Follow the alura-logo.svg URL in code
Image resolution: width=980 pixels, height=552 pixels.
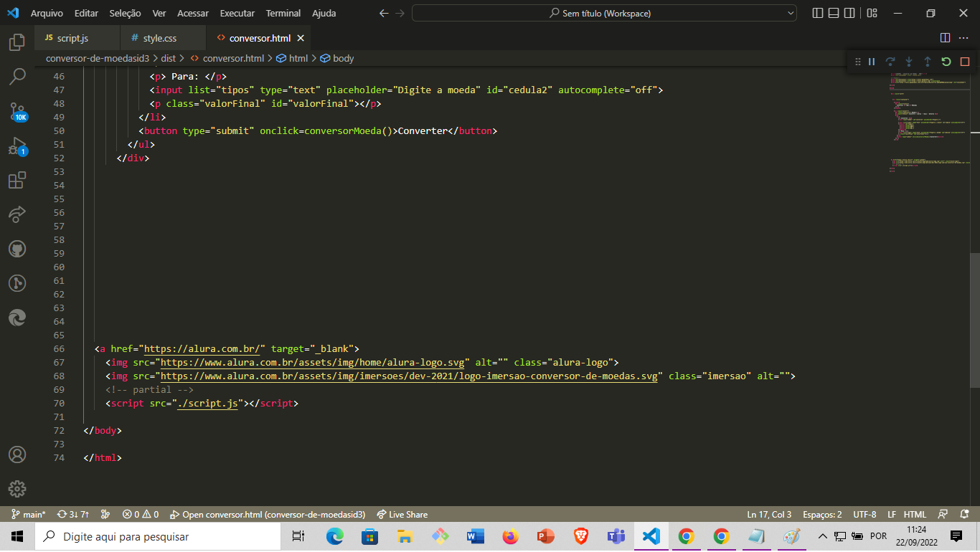[x=312, y=362]
